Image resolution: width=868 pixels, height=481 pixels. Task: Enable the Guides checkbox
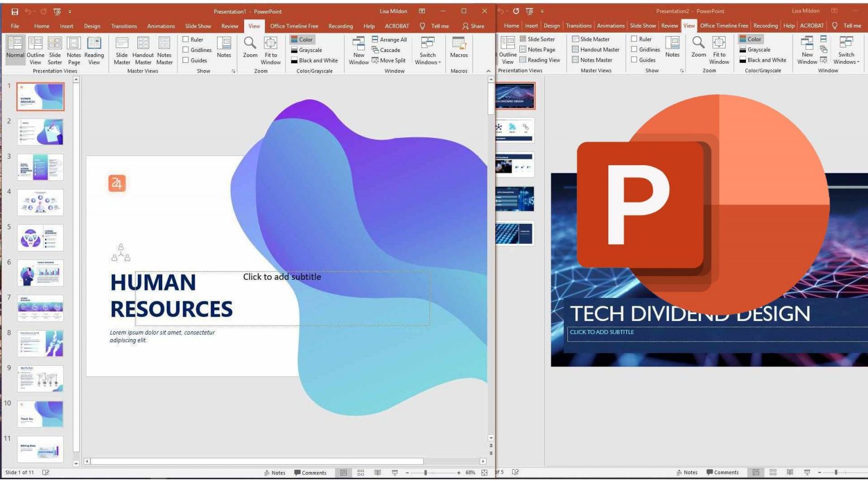(186, 60)
